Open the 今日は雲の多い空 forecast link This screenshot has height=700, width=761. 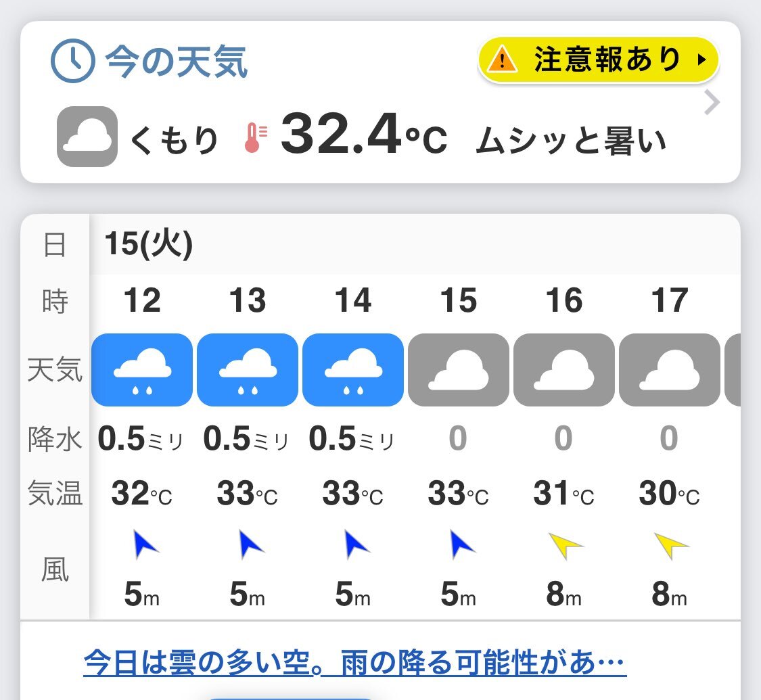pos(354,662)
